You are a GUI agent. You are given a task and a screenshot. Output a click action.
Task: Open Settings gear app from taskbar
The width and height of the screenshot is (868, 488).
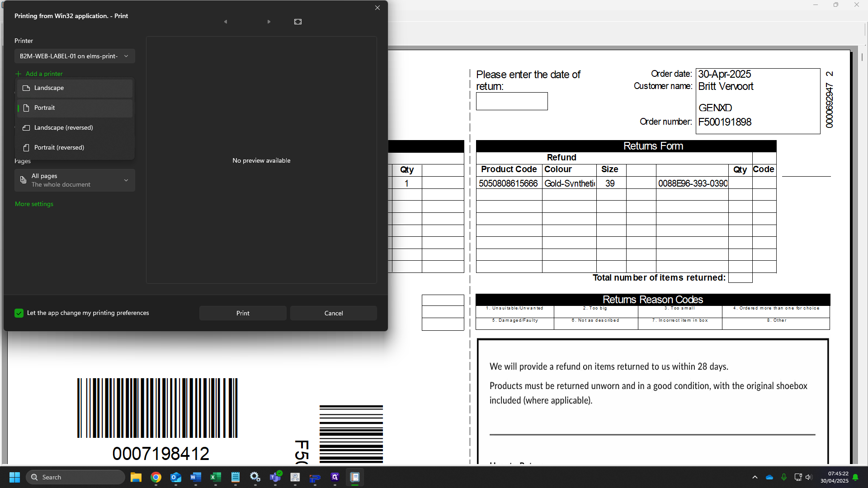pyautogui.click(x=255, y=477)
